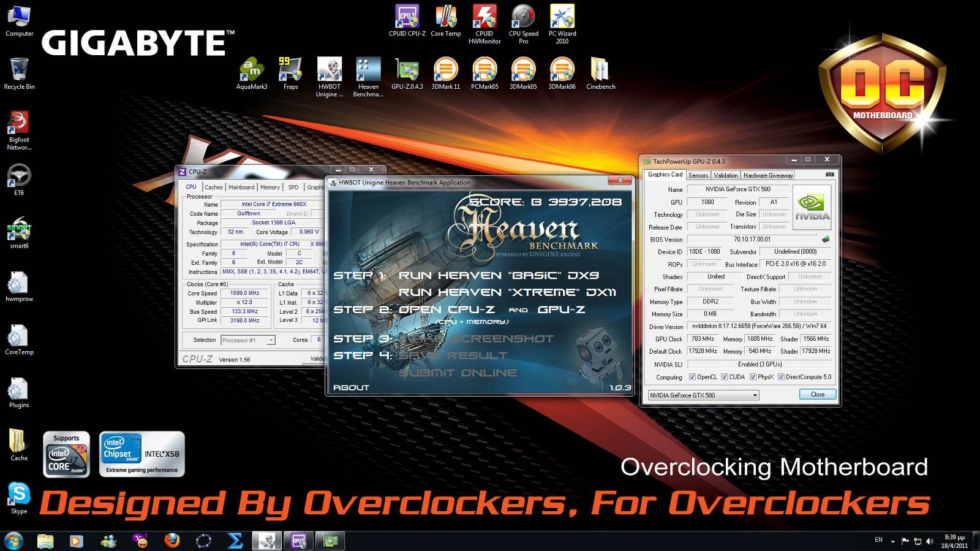Image resolution: width=980 pixels, height=551 pixels.
Task: Open the CPUID HWMonitor desktop icon
Action: (484, 24)
